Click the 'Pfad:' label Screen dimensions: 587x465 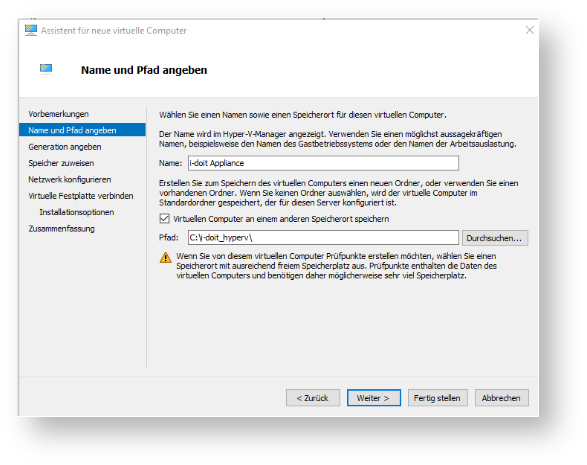click(x=169, y=238)
